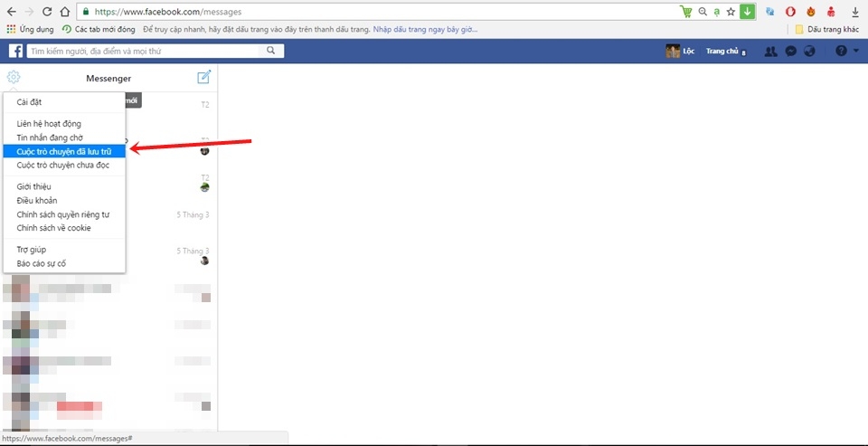Click the green 'a' extension icon

[x=716, y=12]
